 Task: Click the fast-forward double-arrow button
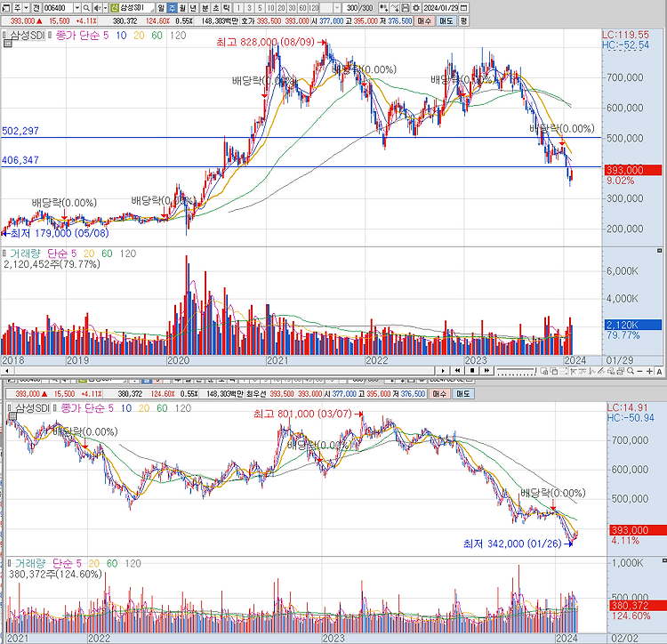pyautogui.click(x=486, y=371)
